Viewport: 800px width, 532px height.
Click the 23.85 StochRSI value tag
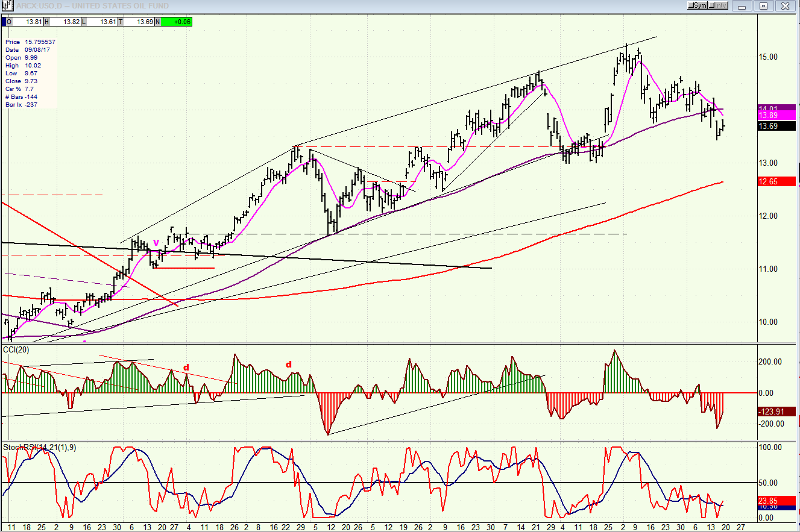click(777, 500)
